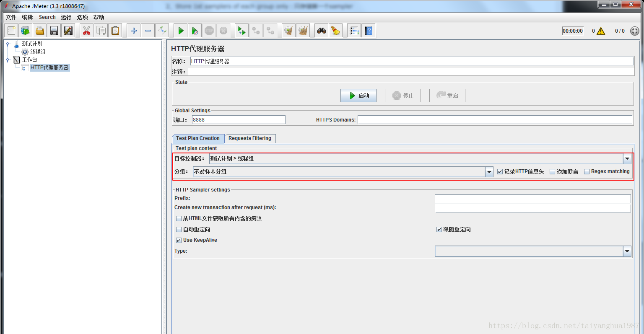Clear all results with double broom icon
The image size is (644, 334).
[x=303, y=31]
